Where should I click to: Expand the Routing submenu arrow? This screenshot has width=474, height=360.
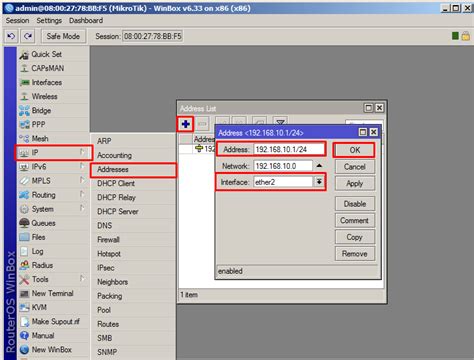[82, 195]
